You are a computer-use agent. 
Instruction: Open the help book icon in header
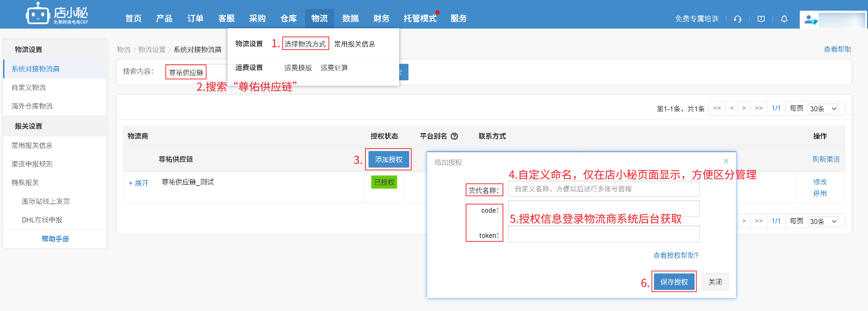point(761,19)
